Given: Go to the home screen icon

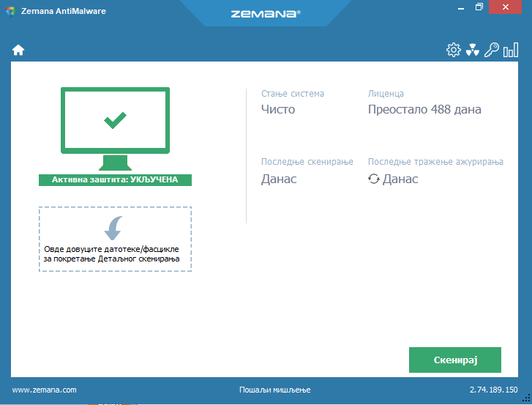Looking at the screenshot, I should coord(18,51).
